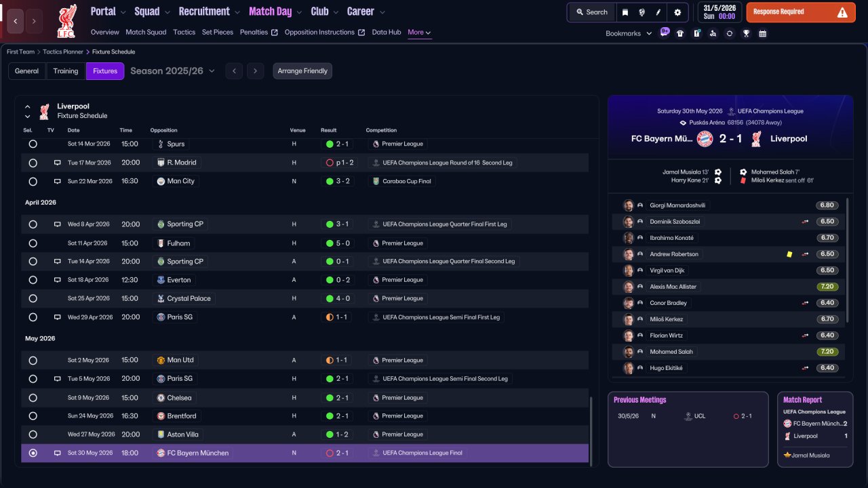Viewport: 868px width, 488px height.
Task: Switch to the Training tab
Action: (x=66, y=71)
